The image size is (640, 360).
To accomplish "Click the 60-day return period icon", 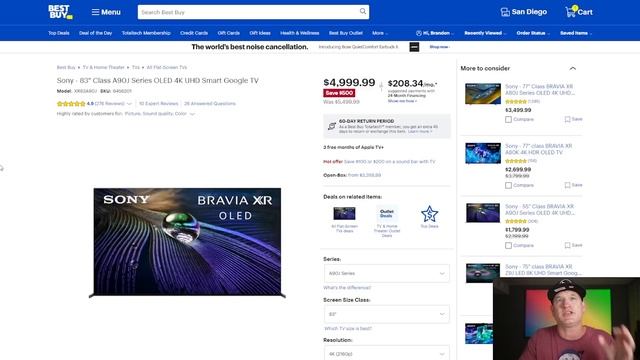I will (332, 126).
